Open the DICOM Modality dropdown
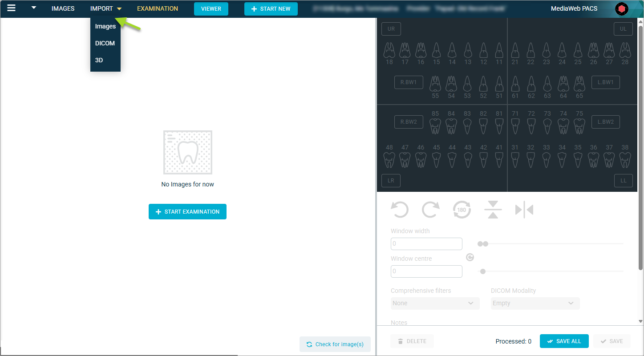This screenshot has width=644, height=356. [535, 303]
